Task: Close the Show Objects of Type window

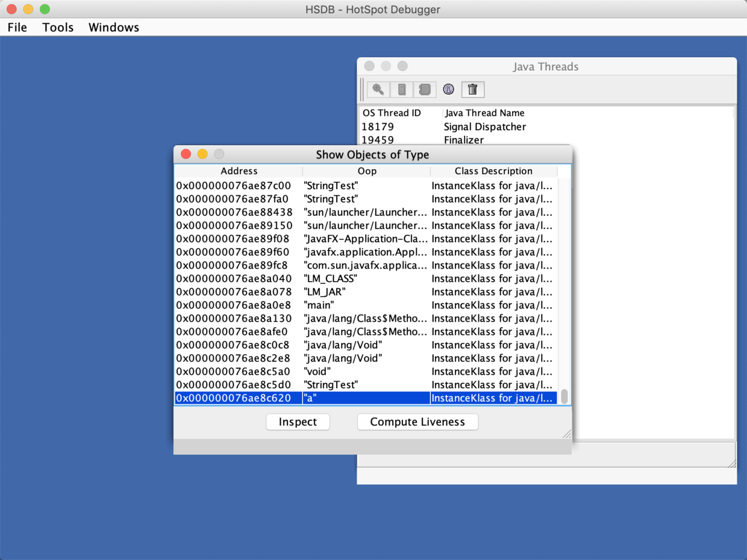Action: click(x=186, y=154)
